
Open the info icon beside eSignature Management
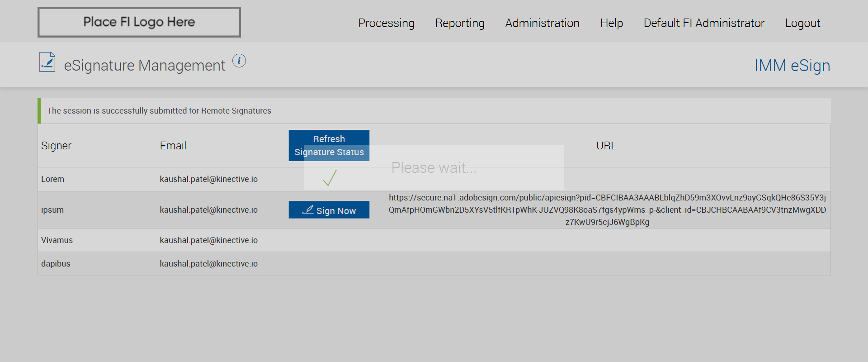[x=239, y=61]
